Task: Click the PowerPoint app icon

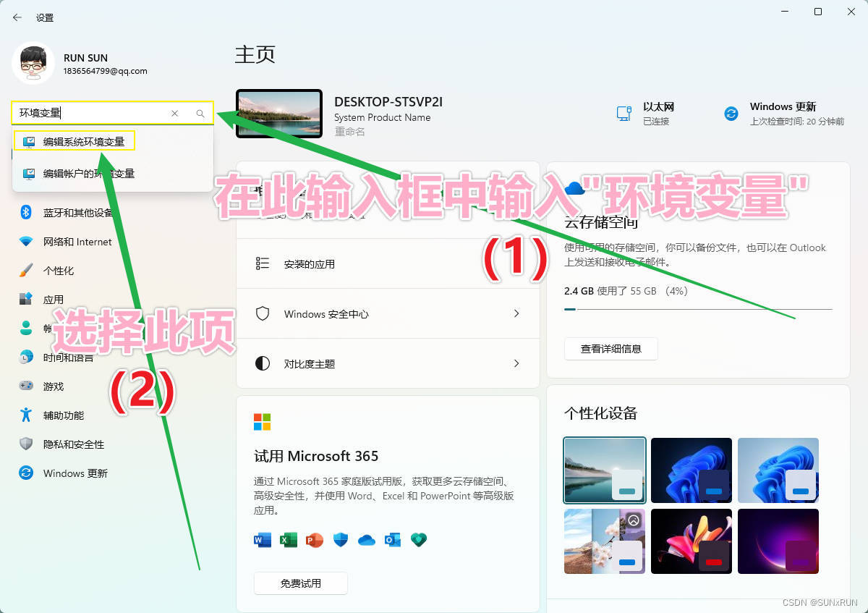Action: (315, 540)
